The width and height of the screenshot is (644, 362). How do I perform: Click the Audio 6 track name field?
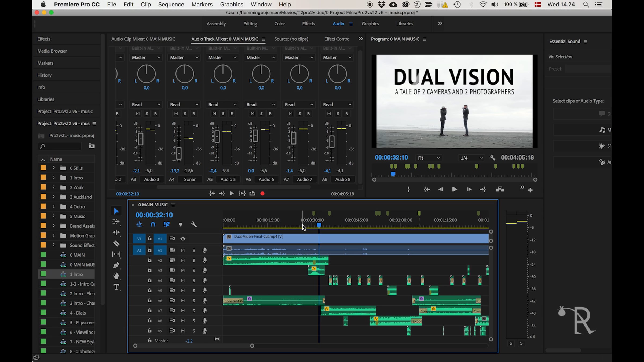tap(266, 179)
